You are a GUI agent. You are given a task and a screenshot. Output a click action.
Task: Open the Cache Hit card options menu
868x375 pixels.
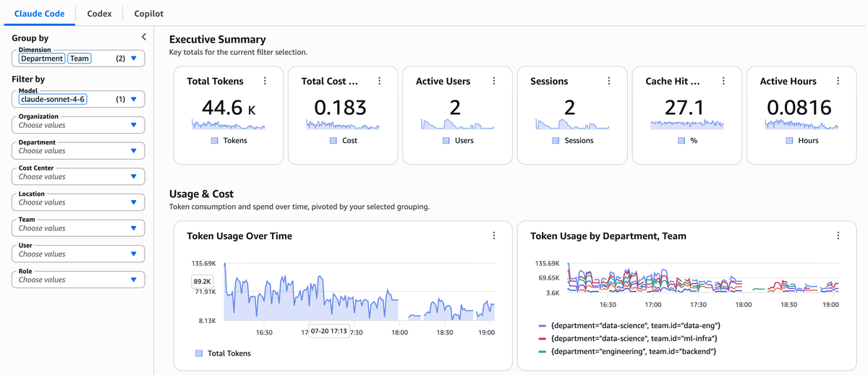coord(723,82)
